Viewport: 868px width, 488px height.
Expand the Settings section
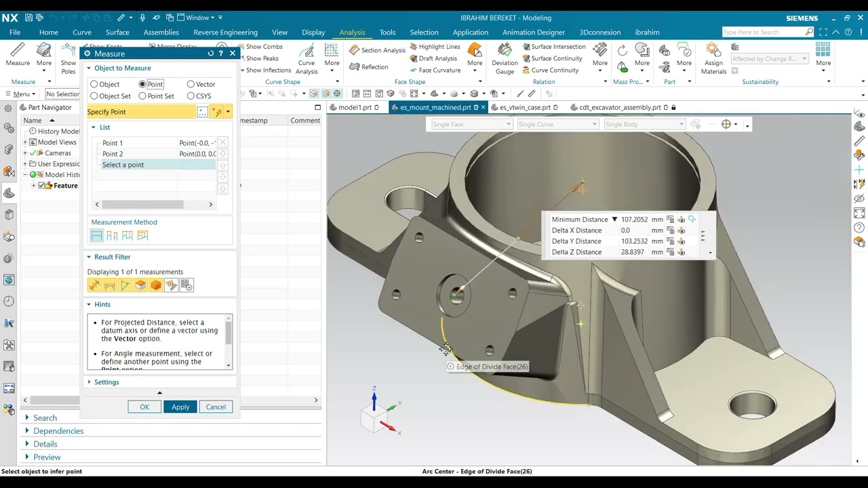pos(89,382)
